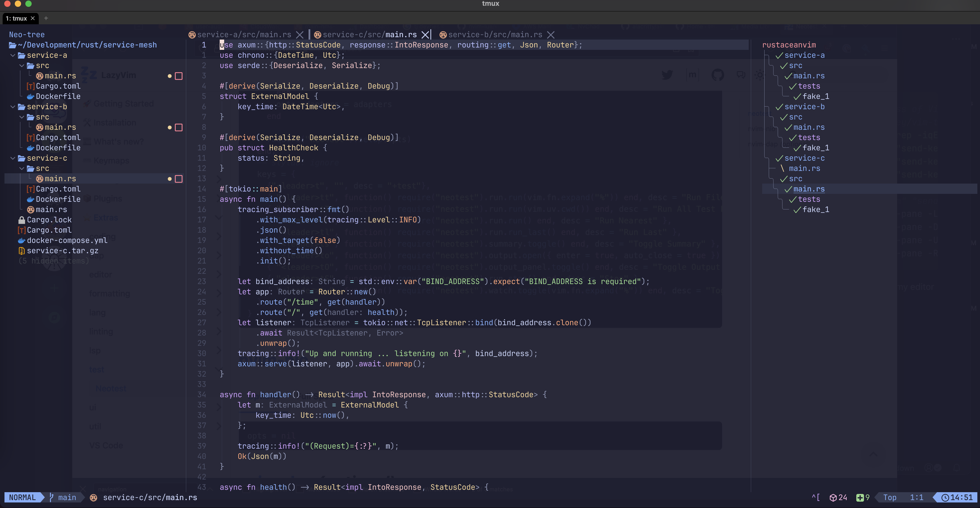The width and height of the screenshot is (980, 508).
Task: Switch to service-a/src/main.rs tab
Action: coord(244,35)
